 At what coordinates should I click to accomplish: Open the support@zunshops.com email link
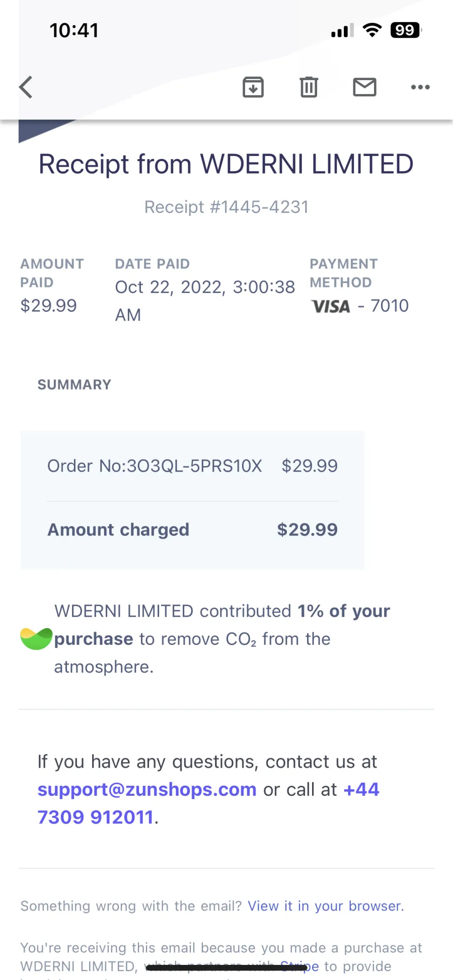tap(147, 789)
